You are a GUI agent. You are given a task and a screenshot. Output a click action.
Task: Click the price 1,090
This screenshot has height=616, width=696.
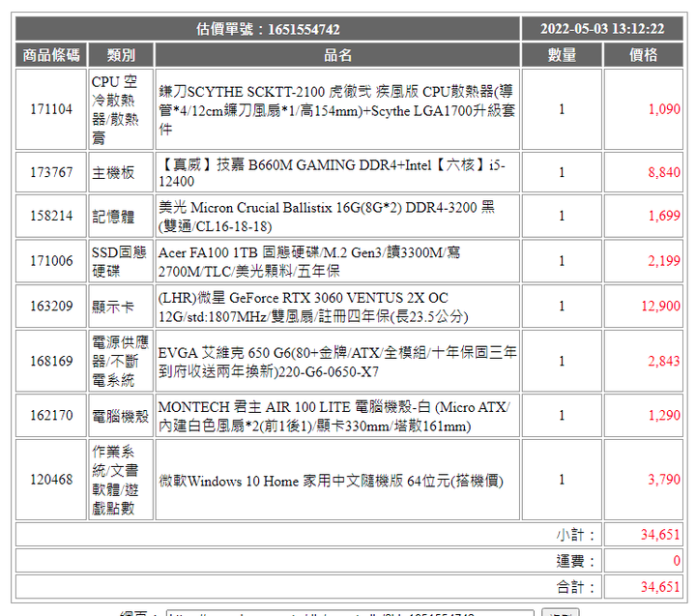664,109
